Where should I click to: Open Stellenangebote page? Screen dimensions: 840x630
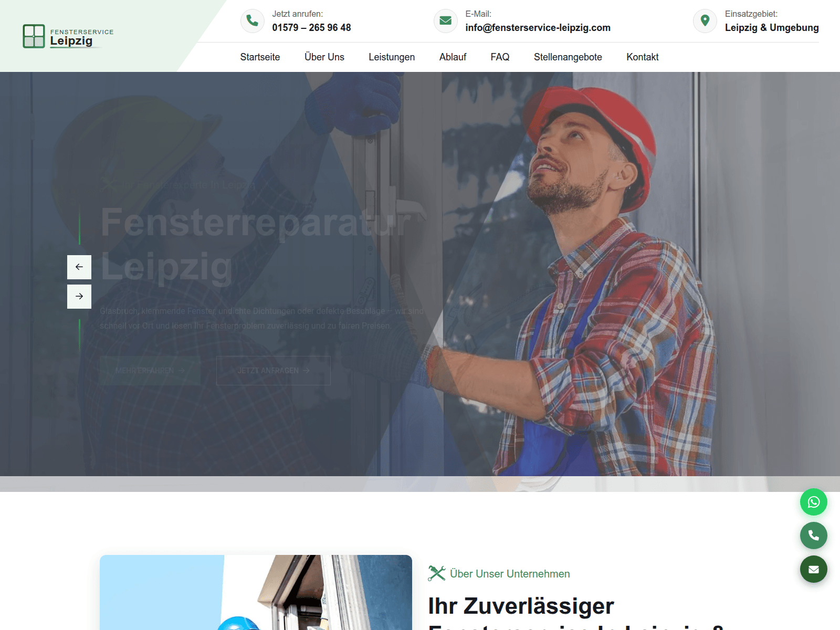(568, 57)
